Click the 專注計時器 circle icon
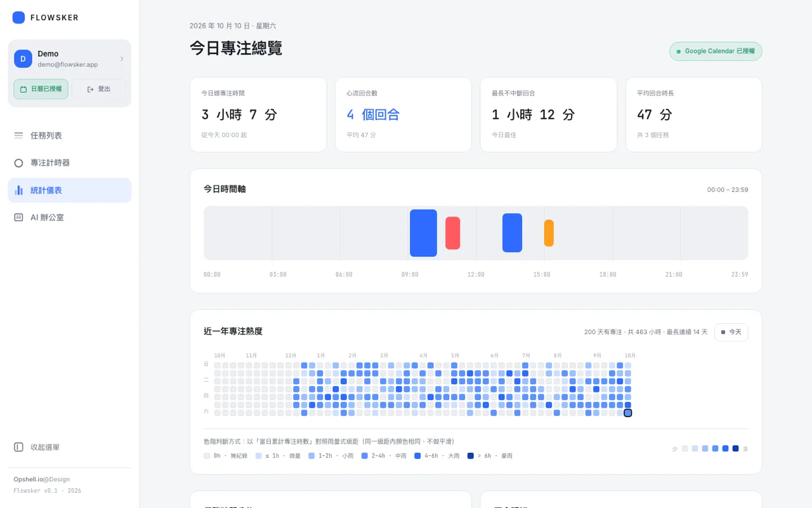 pos(18,163)
